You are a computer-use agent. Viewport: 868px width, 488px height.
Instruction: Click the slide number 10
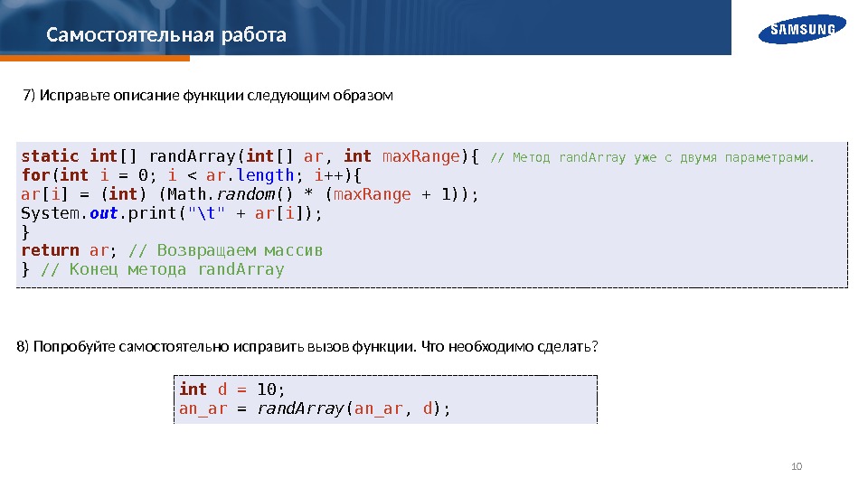[x=797, y=466]
